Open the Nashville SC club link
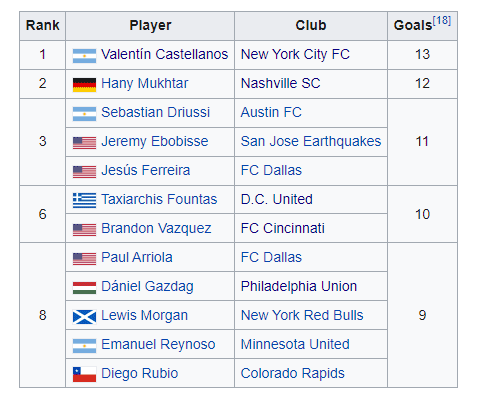The image size is (500, 401). coord(280,83)
